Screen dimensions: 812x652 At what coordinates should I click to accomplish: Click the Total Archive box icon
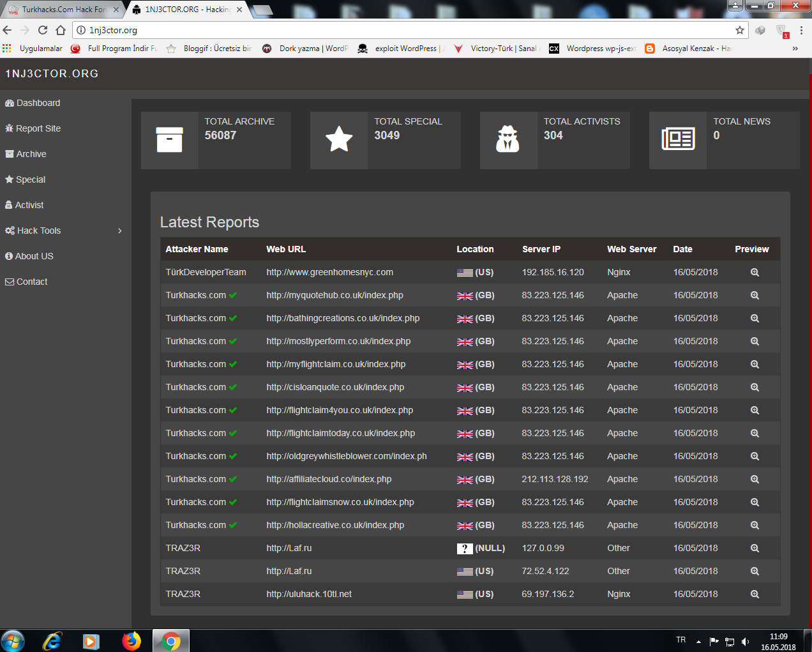(x=169, y=140)
